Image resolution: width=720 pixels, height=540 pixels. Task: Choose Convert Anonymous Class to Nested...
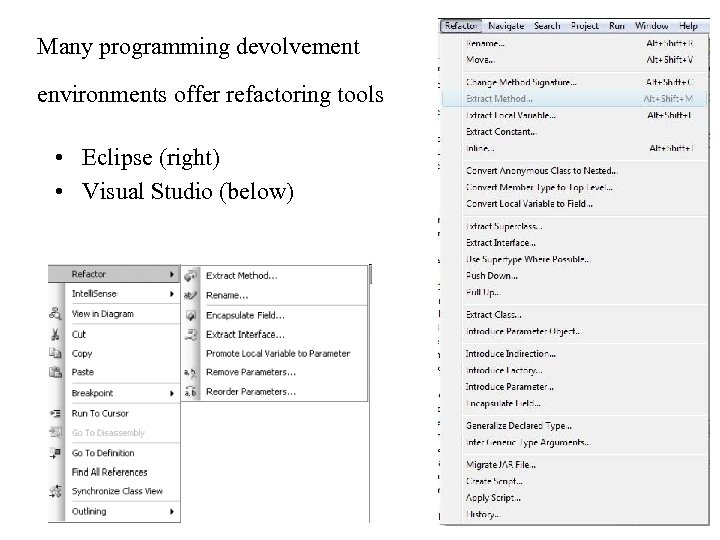574,171
